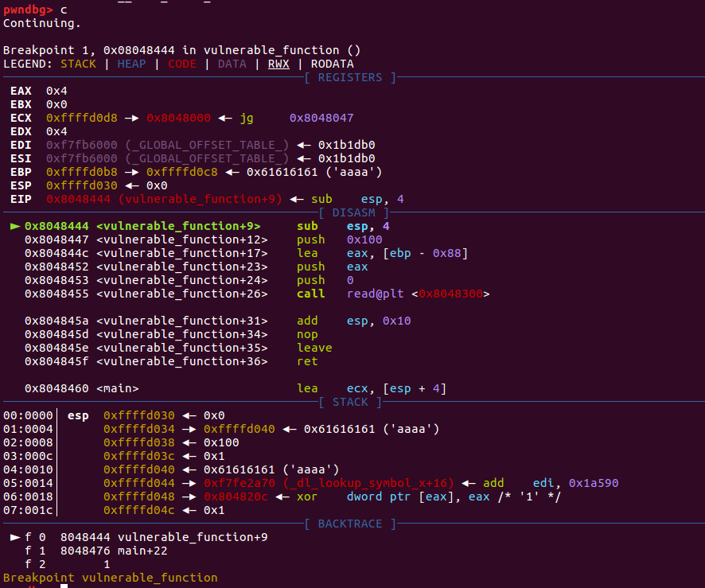Image resolution: width=705 pixels, height=588 pixels.
Task: Click red address 0x804820c in stack
Action: (236, 496)
